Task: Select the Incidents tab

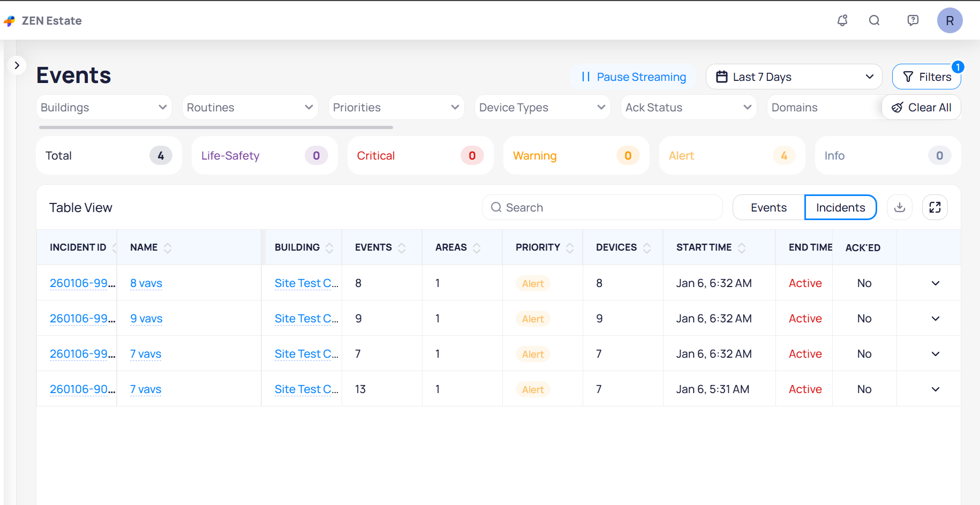Action: [840, 208]
